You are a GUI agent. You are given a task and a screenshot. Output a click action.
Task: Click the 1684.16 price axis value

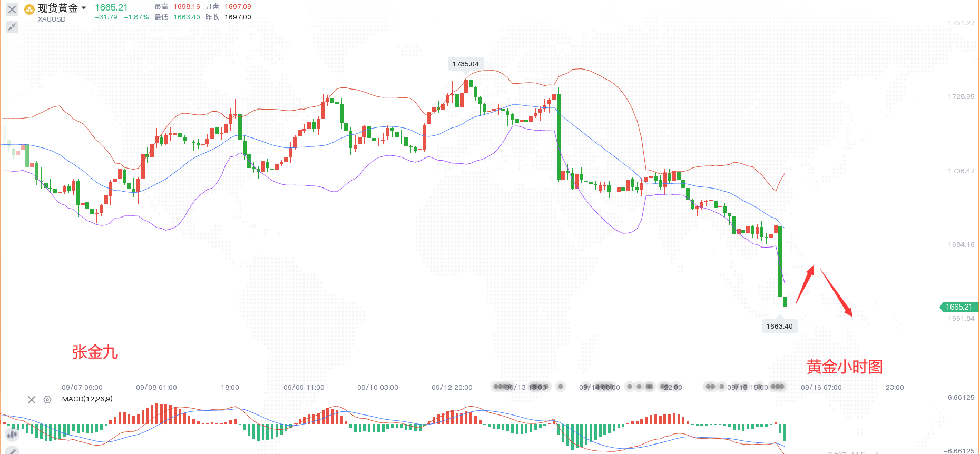[x=961, y=245]
